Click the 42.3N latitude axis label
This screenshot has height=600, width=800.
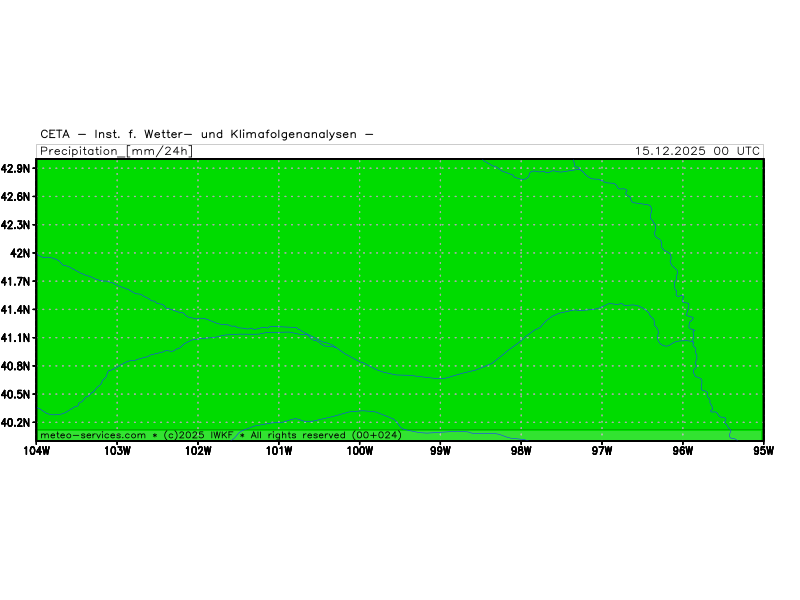tap(16, 226)
